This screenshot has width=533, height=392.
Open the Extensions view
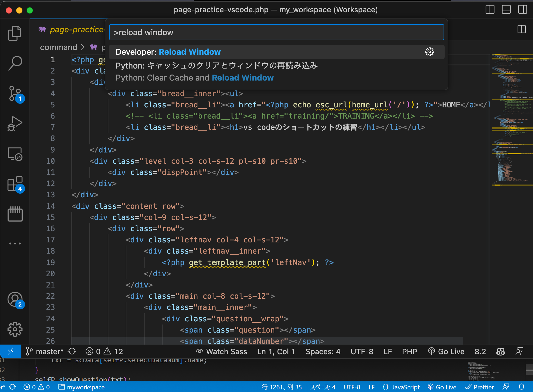tap(15, 184)
